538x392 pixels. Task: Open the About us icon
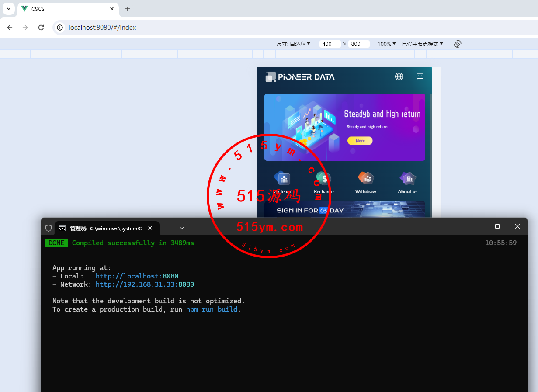[407, 178]
